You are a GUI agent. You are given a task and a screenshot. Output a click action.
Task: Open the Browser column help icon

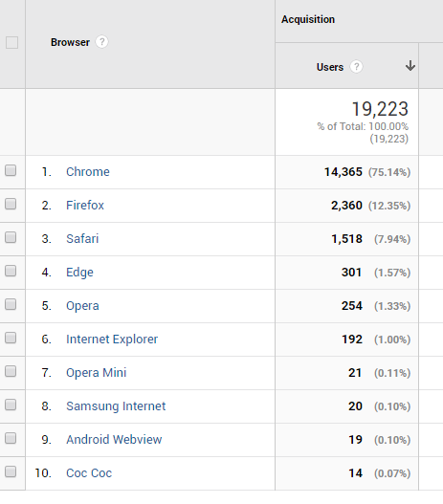coord(102,42)
